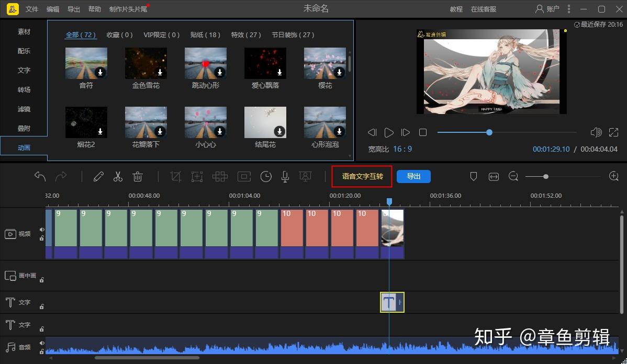The image size is (627, 364).
Task: Toggle lock on 视频 track
Action: (x=41, y=238)
